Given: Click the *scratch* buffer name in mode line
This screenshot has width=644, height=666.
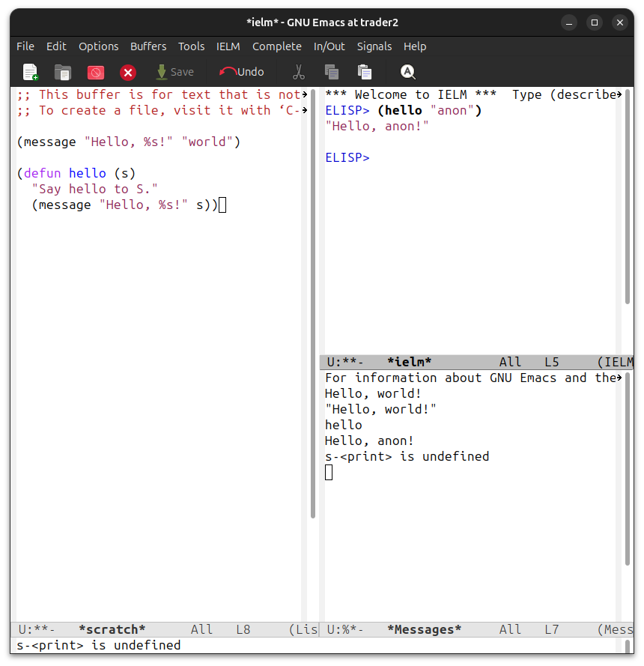Looking at the screenshot, I should (x=112, y=629).
